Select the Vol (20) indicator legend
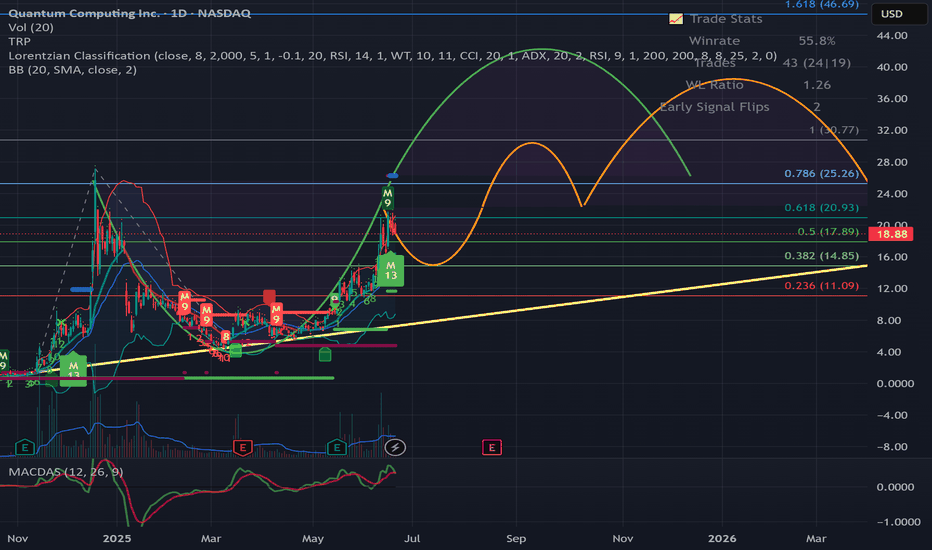The height and width of the screenshot is (550, 932). click(x=31, y=27)
